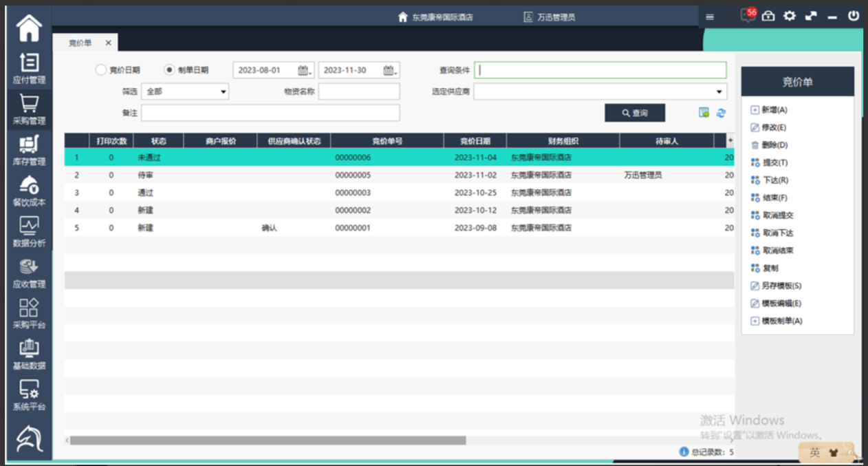Open the 采购管理 sidebar module
The height and width of the screenshot is (466, 868).
point(29,109)
